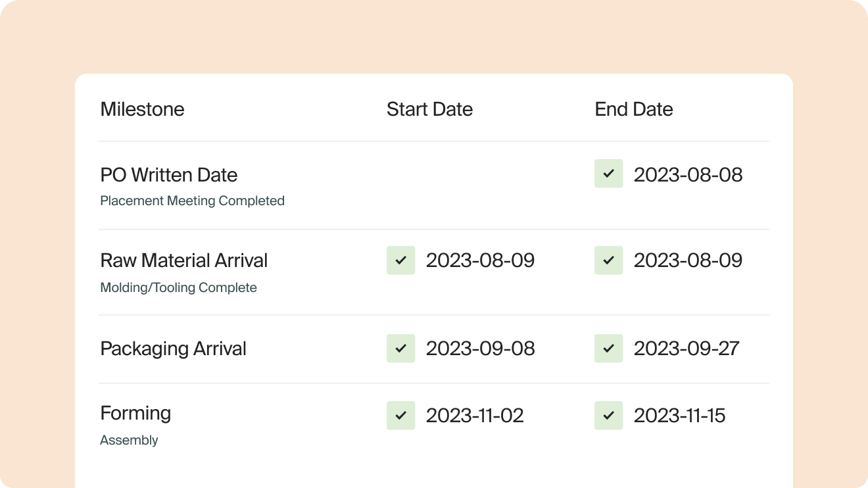This screenshot has height=488, width=868.
Task: Click the Start Date column header
Action: (429, 109)
